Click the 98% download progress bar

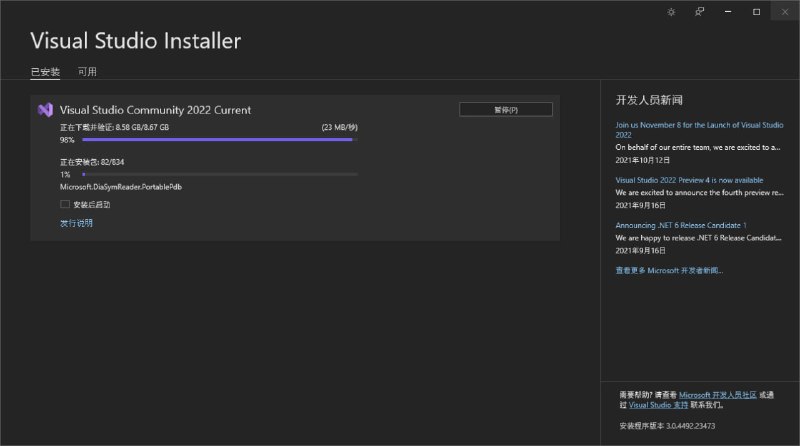[x=220, y=139]
